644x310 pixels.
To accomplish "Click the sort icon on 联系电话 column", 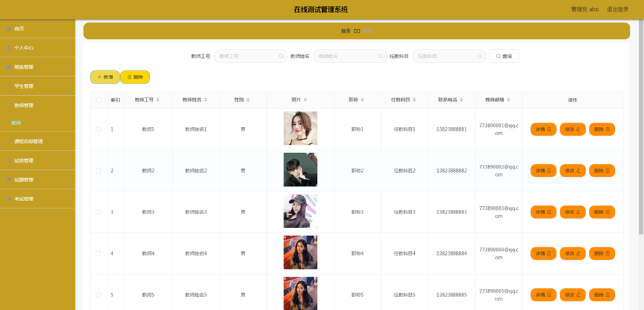I will (x=461, y=100).
